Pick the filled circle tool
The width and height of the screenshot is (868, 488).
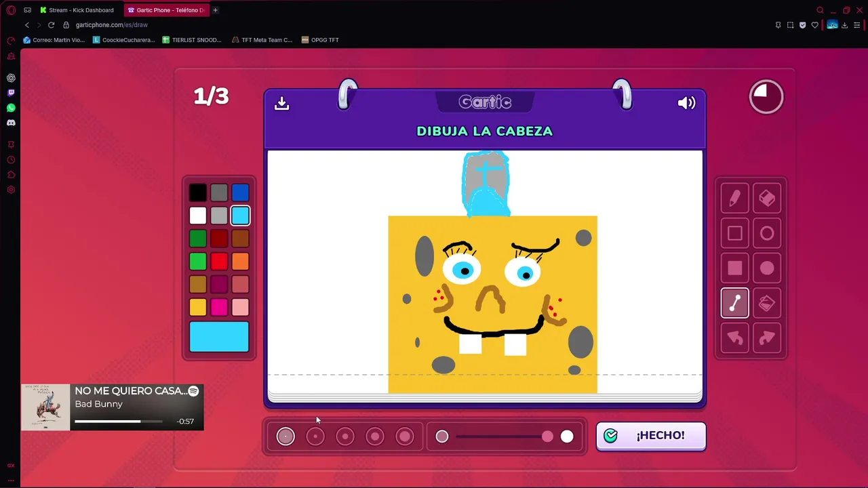click(767, 268)
